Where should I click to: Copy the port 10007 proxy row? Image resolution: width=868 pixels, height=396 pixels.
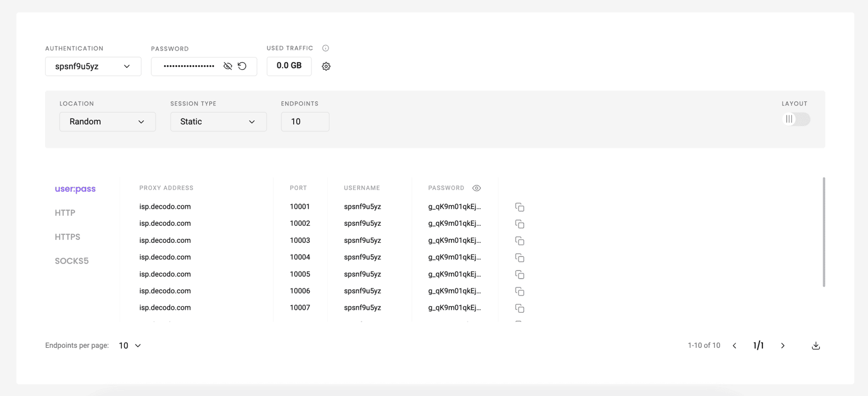[520, 308]
